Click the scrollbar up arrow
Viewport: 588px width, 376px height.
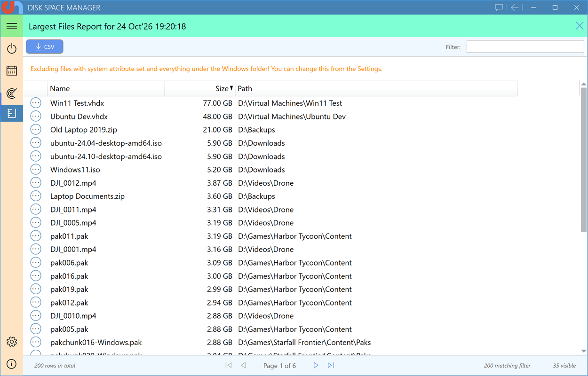coord(584,85)
